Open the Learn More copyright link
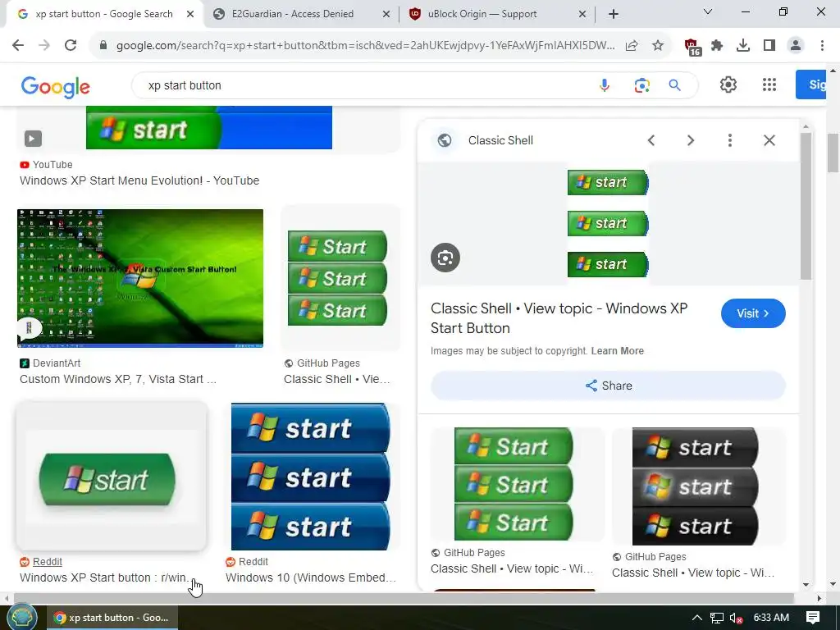 (617, 351)
